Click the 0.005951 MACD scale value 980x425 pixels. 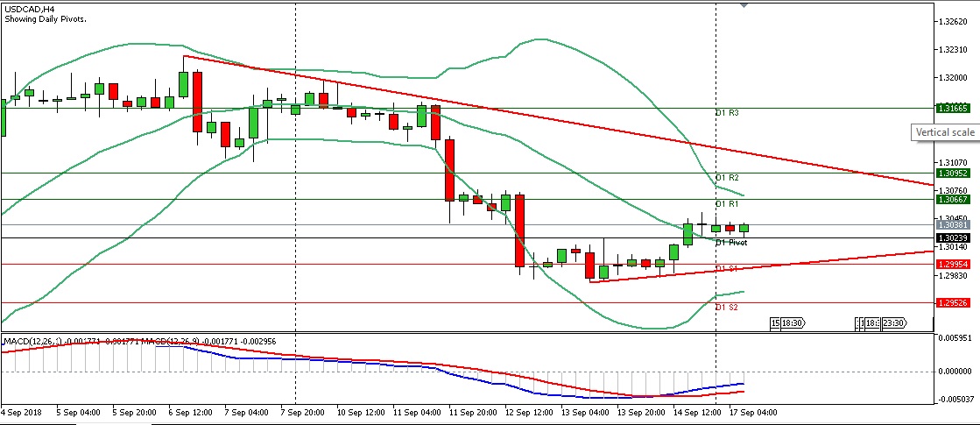(953, 338)
